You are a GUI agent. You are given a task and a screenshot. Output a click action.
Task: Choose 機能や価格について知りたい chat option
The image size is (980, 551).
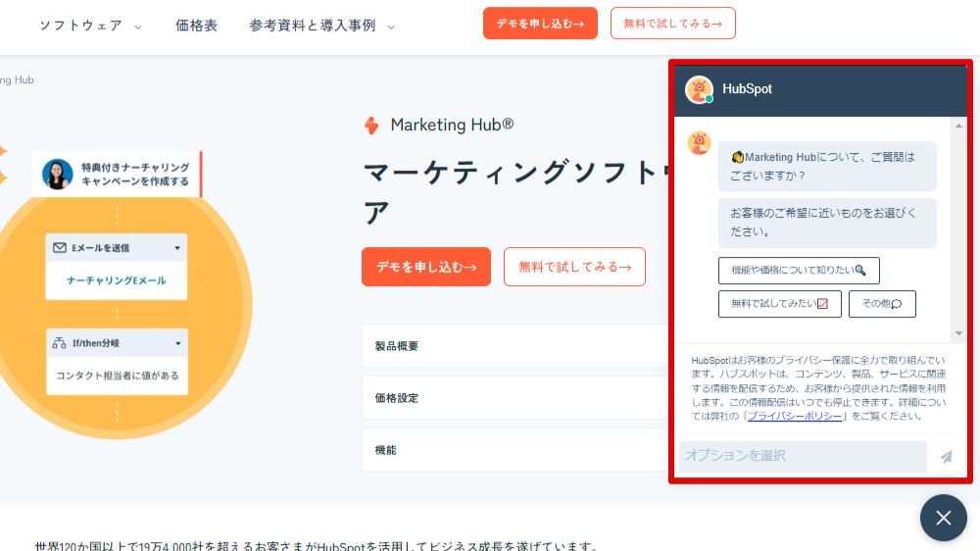[x=799, y=271]
